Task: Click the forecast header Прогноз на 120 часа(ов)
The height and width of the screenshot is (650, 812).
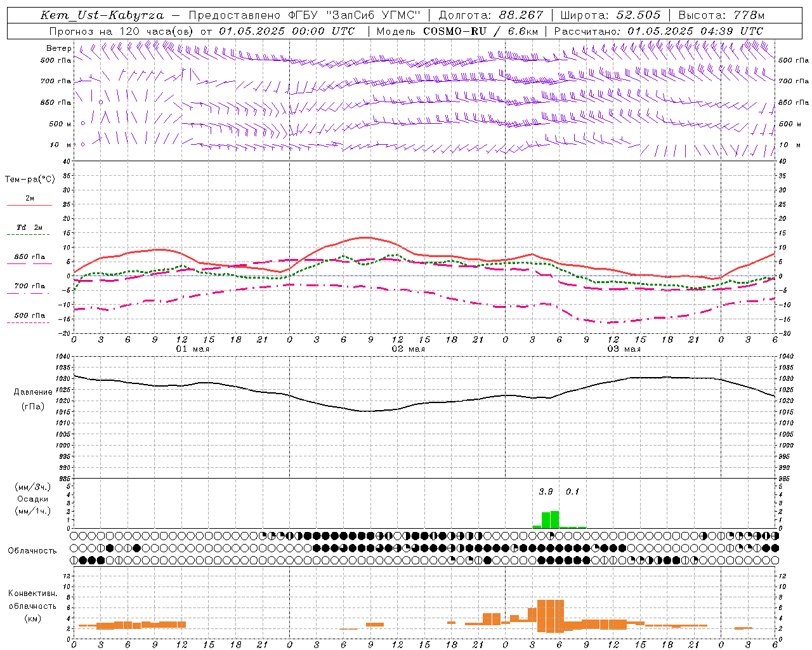Action: click(121, 31)
